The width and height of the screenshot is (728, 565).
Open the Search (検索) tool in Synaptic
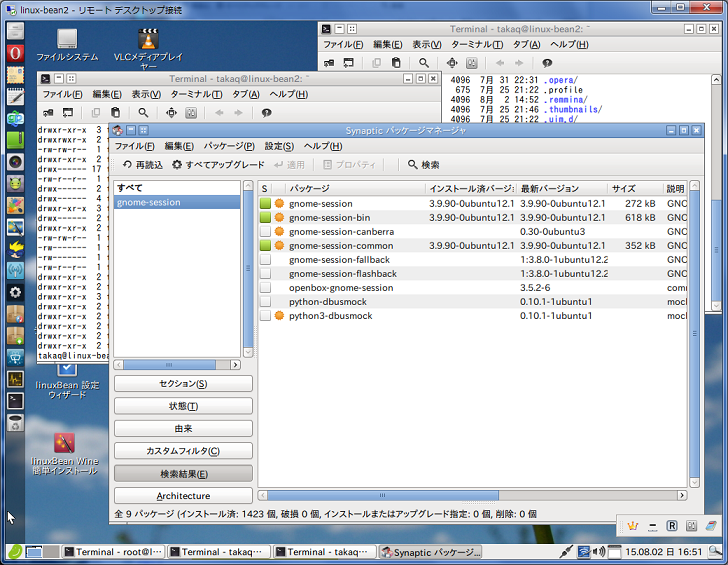coord(423,165)
